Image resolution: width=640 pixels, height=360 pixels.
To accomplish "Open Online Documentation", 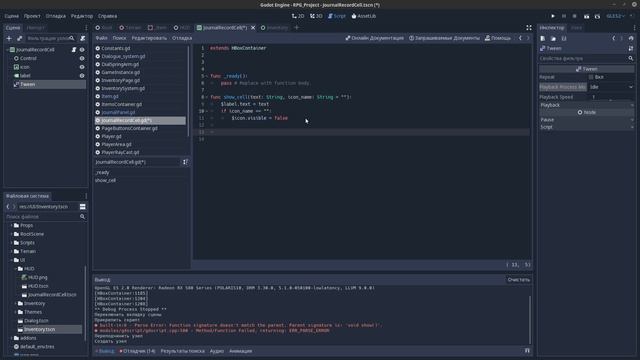I will pos(374,38).
